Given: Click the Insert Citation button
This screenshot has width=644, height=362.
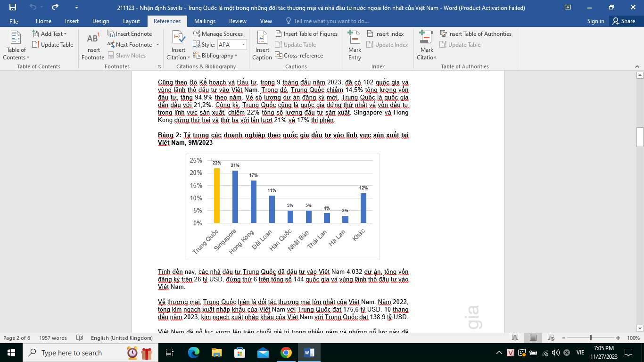Looking at the screenshot, I should coord(178,45).
